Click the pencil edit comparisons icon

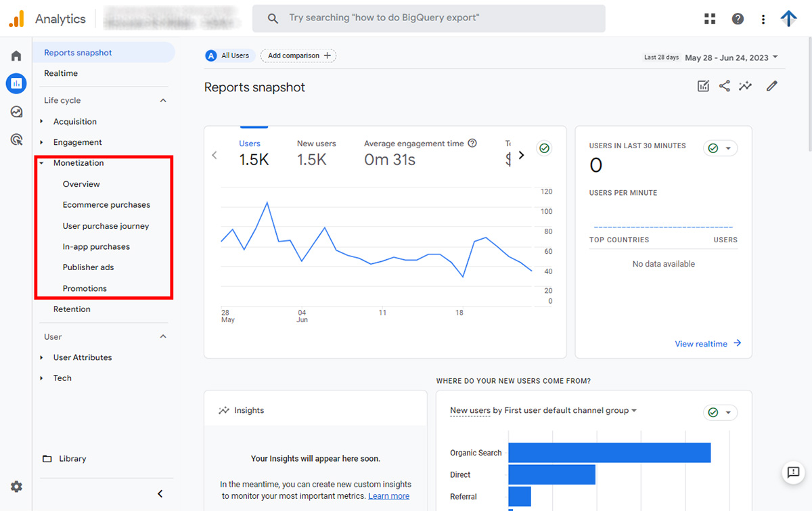click(x=772, y=86)
